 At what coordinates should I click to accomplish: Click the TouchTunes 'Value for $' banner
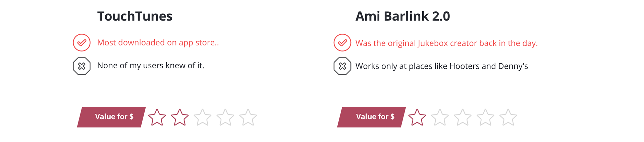(x=111, y=117)
